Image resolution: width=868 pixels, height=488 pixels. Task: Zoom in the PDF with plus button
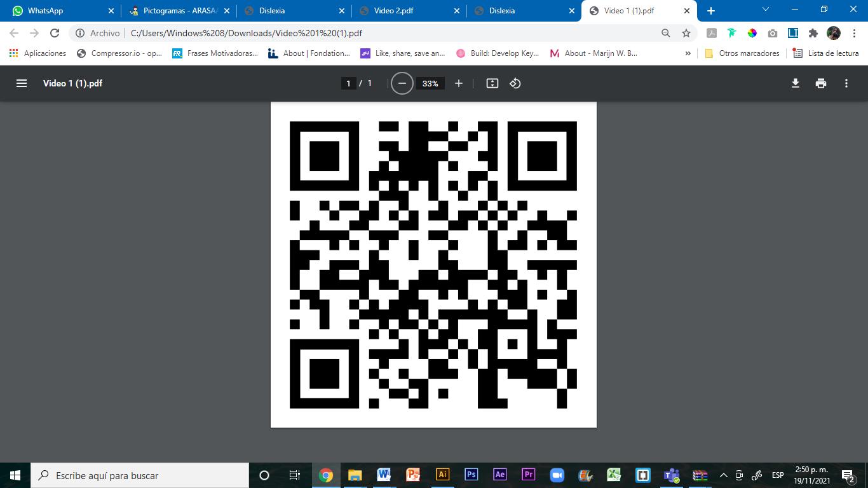pyautogui.click(x=459, y=83)
